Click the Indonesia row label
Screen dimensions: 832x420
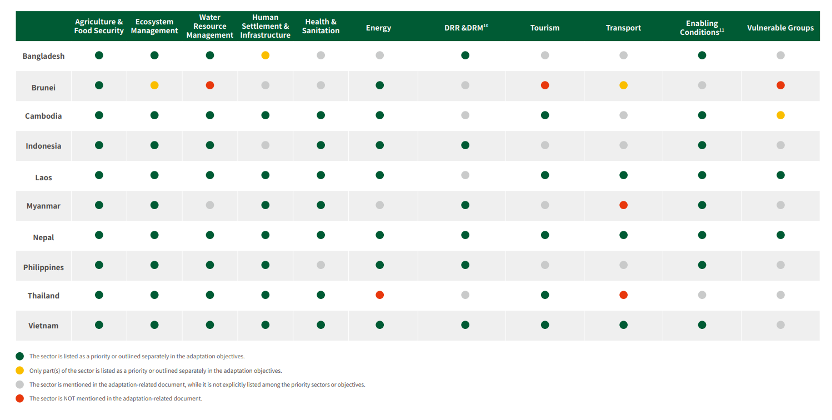[x=44, y=146]
